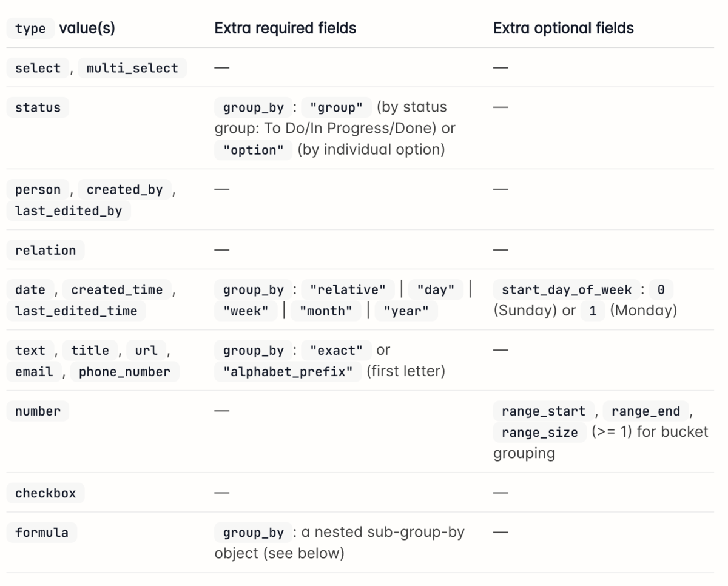Click the "relation" type code tag
Screen dimensions: 728x586
pyautogui.click(x=45, y=250)
